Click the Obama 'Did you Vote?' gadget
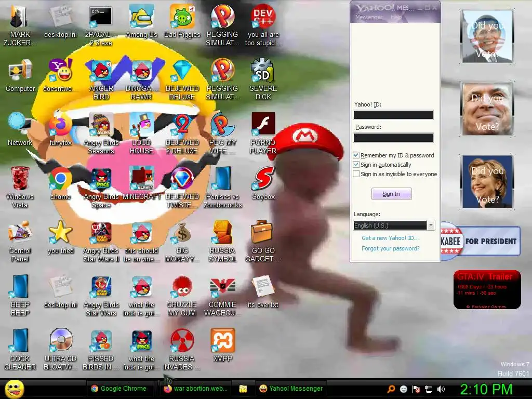The width and height of the screenshot is (532, 399). (487, 37)
